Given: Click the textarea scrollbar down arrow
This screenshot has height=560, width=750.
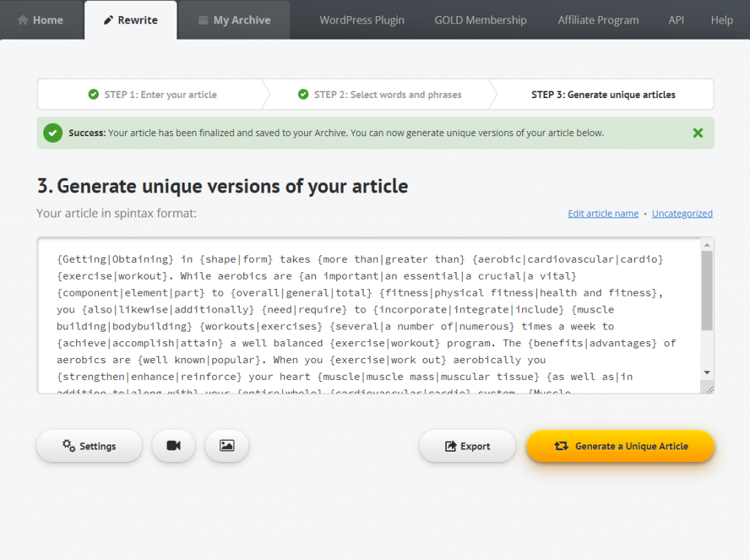Looking at the screenshot, I should (x=707, y=373).
